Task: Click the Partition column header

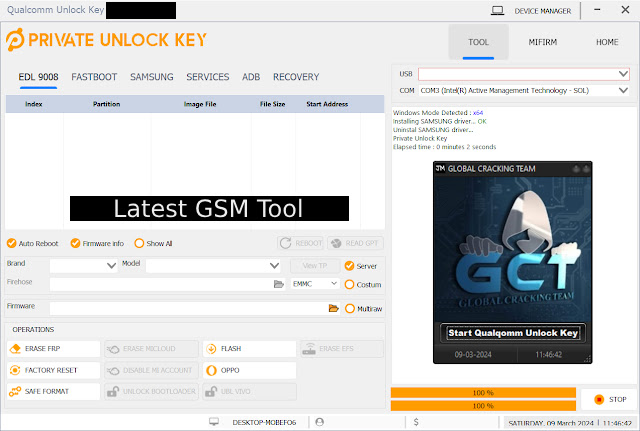Action: 107,104
